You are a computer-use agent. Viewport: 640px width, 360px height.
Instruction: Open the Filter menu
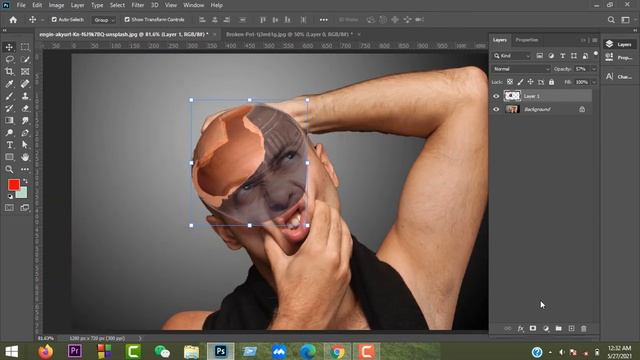[138, 5]
